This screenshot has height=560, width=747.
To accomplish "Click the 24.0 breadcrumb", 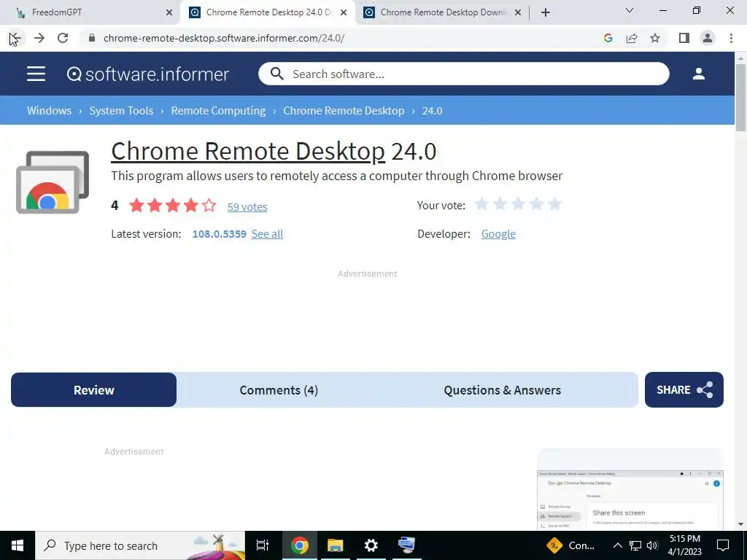I will (x=432, y=111).
